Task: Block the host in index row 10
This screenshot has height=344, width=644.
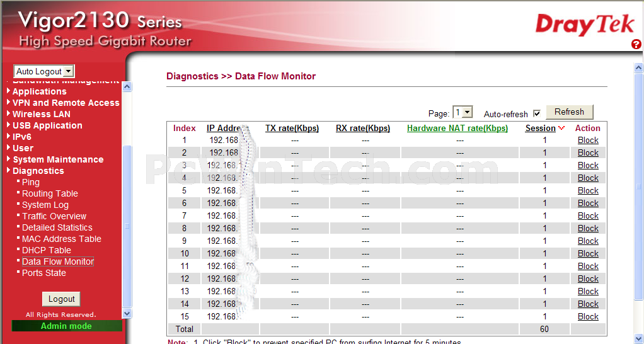Action: coord(588,254)
